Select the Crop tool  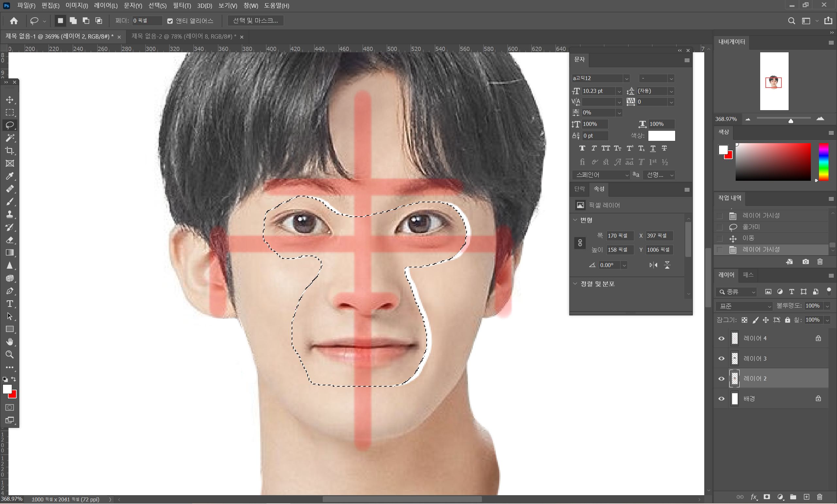click(x=10, y=150)
